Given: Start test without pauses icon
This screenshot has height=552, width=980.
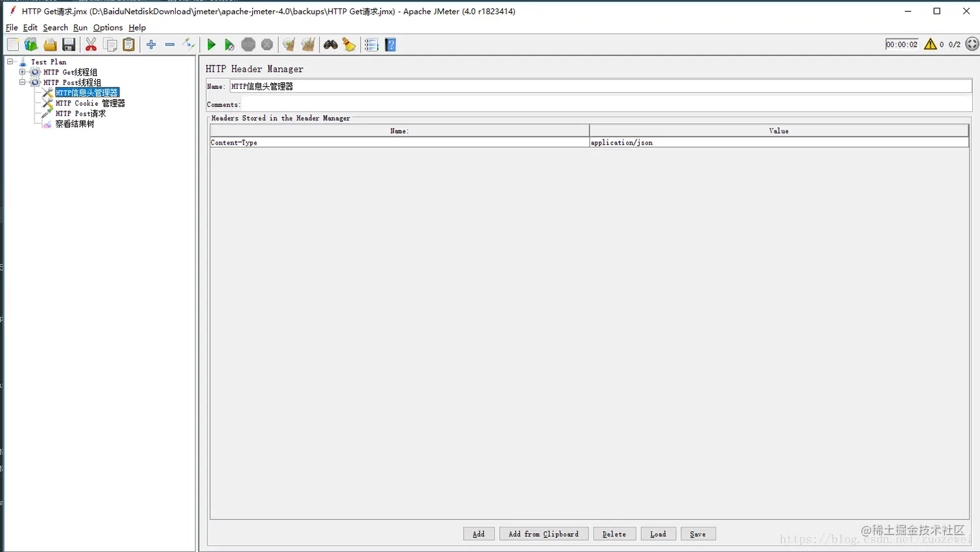Looking at the screenshot, I should point(229,44).
